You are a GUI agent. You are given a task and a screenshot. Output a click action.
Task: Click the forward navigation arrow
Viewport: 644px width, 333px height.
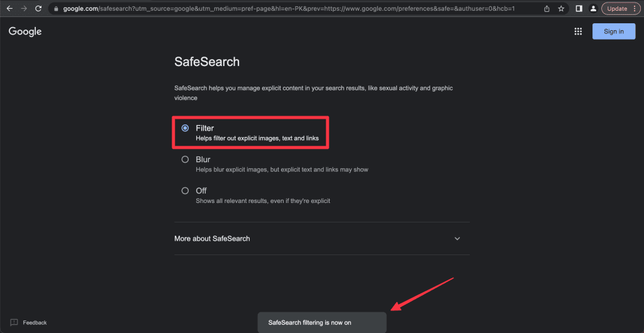pos(25,8)
